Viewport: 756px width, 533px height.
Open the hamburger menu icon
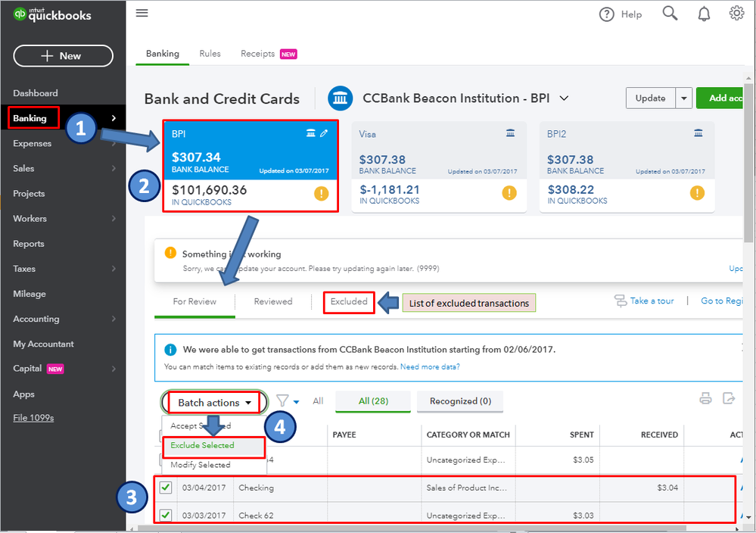(x=142, y=13)
